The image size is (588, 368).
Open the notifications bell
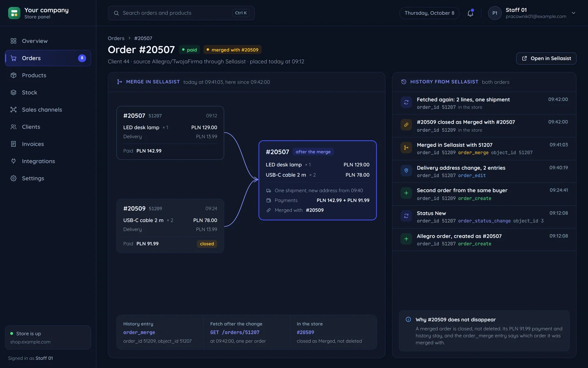(x=470, y=13)
